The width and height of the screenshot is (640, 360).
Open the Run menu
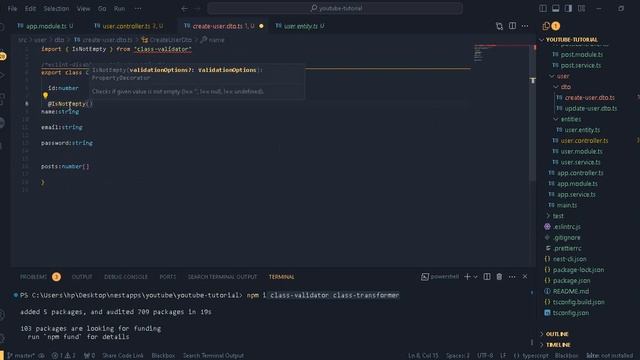pyautogui.click(x=119, y=8)
